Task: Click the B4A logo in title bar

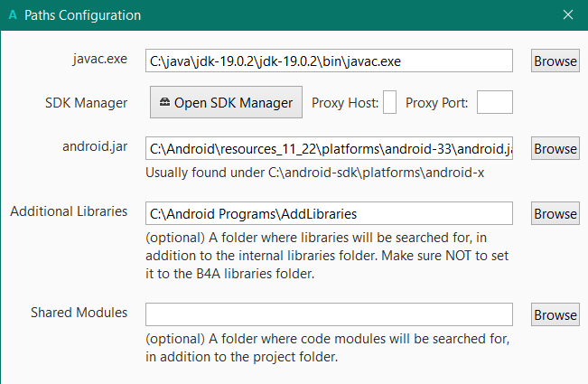Action: point(12,15)
